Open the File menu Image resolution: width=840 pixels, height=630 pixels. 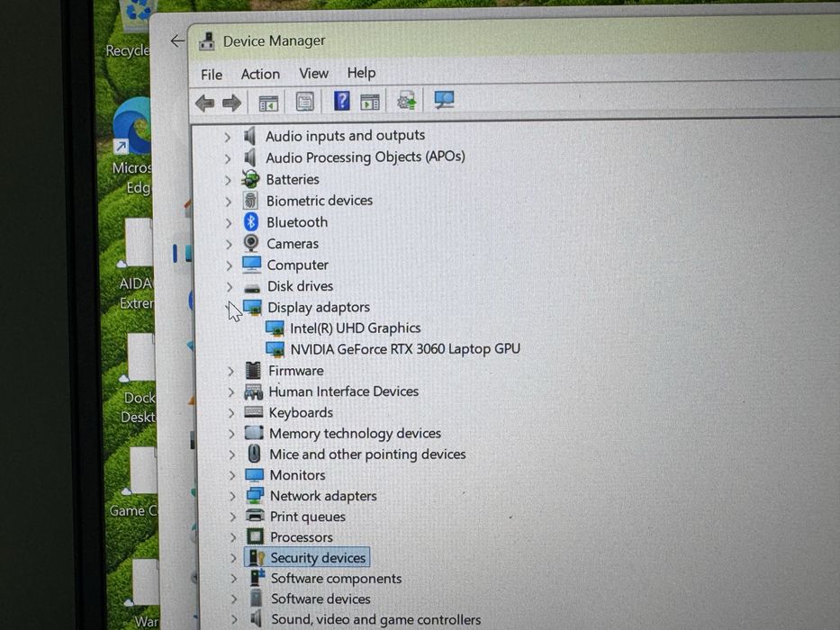pos(212,75)
